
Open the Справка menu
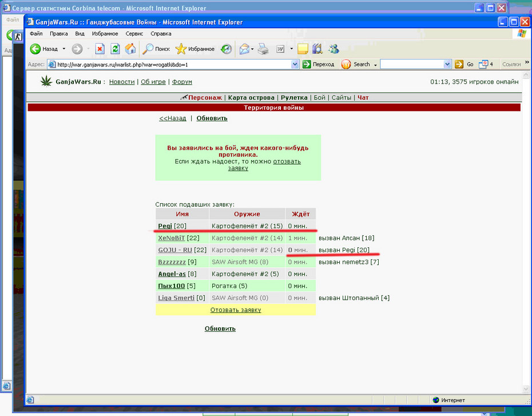tap(161, 34)
